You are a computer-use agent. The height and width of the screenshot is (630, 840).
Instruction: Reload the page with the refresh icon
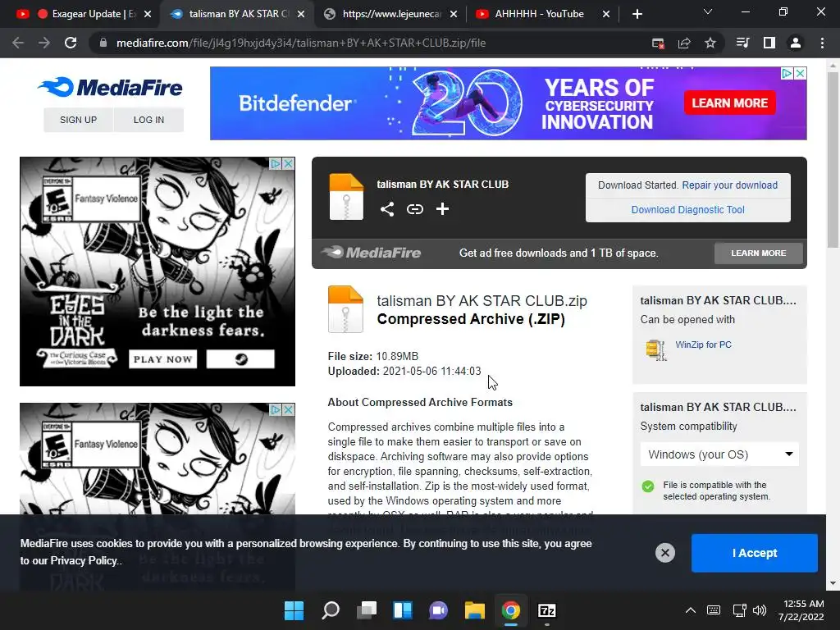point(71,43)
